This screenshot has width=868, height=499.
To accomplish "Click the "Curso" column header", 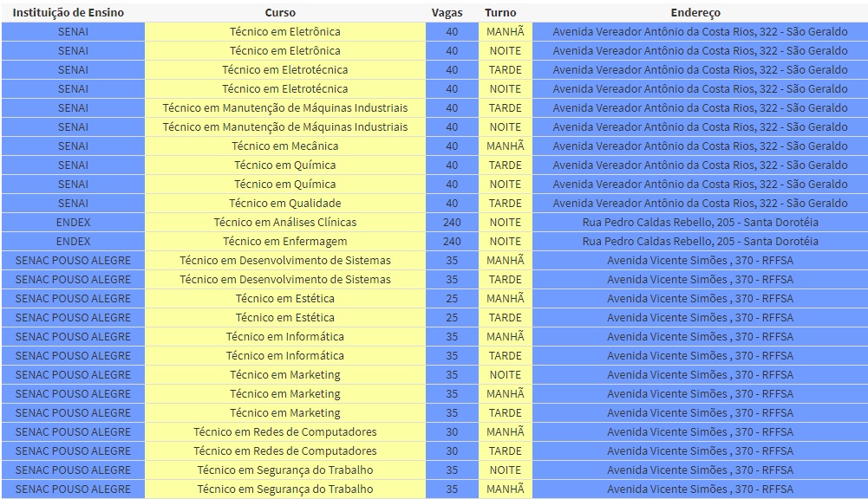I will (279, 13).
